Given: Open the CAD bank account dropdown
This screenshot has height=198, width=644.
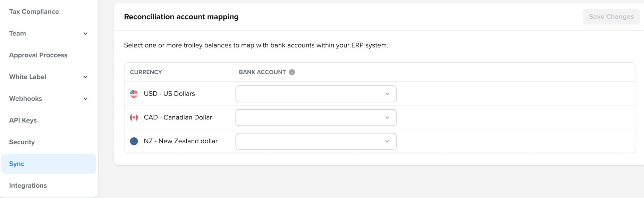Looking at the screenshot, I should [x=316, y=118].
